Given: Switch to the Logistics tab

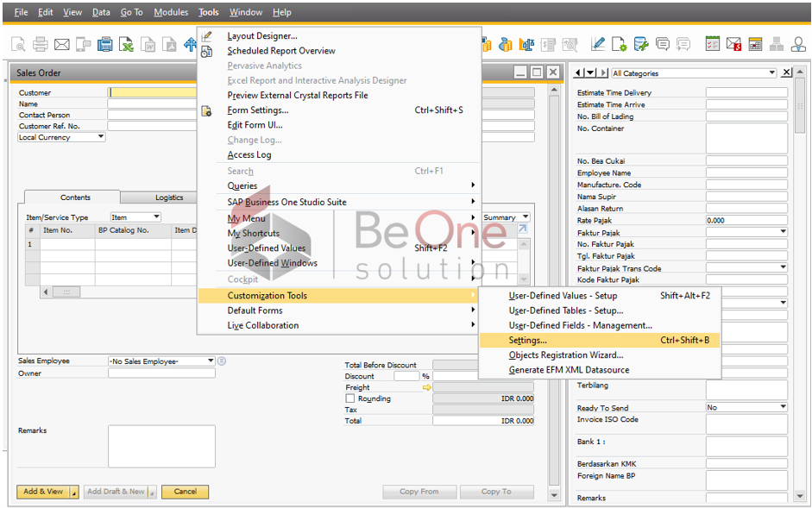Looking at the screenshot, I should [169, 198].
